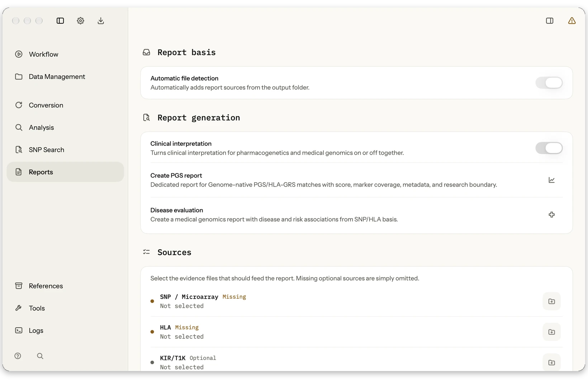Open Data Management section
This screenshot has width=588, height=385.
[x=65, y=77]
